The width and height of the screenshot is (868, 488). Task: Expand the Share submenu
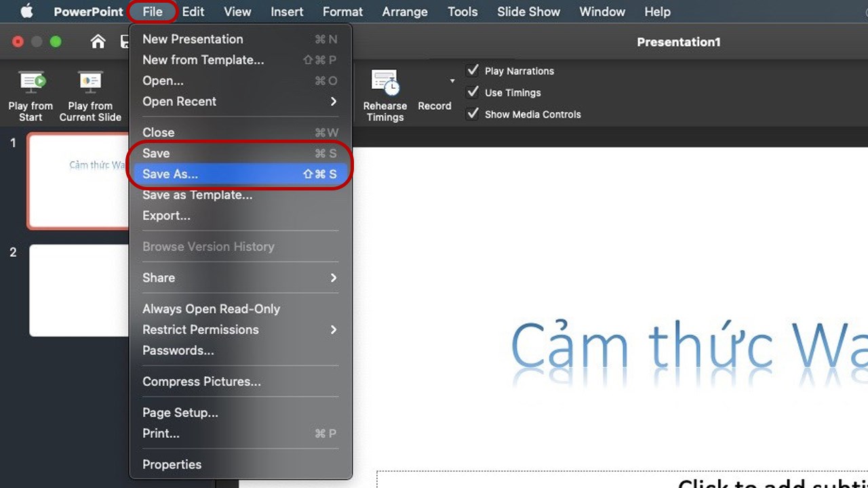click(241, 278)
